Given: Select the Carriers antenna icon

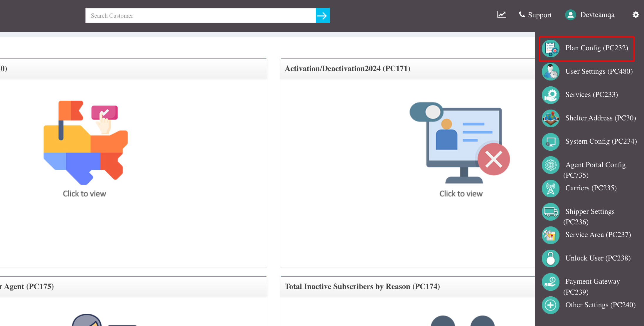Looking at the screenshot, I should (x=551, y=189).
